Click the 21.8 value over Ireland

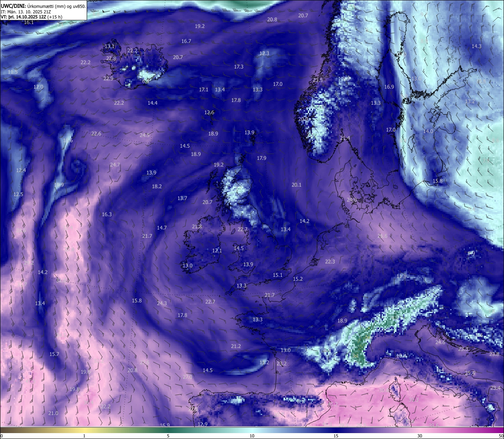(197, 227)
